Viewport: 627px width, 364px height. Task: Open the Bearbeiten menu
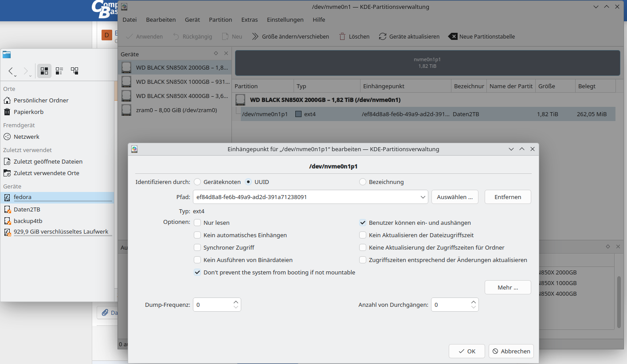pyautogui.click(x=161, y=20)
